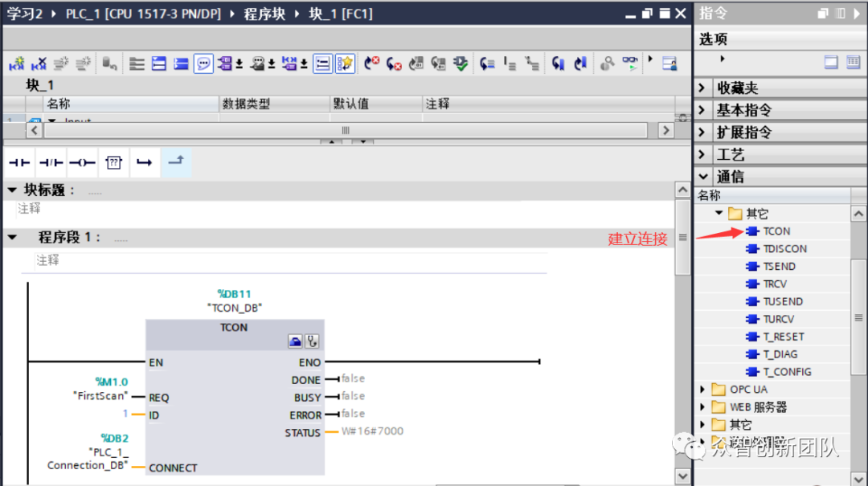Select the T_DIAG instruction

point(772,354)
